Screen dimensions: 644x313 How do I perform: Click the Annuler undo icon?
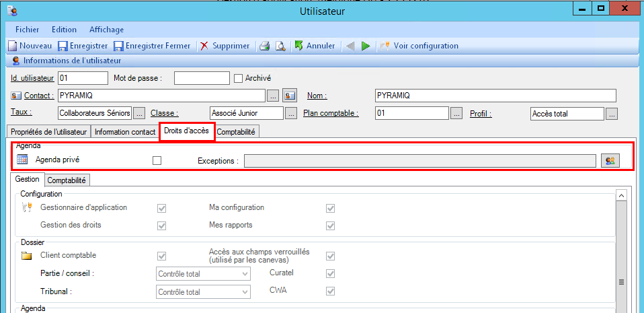pos(299,46)
